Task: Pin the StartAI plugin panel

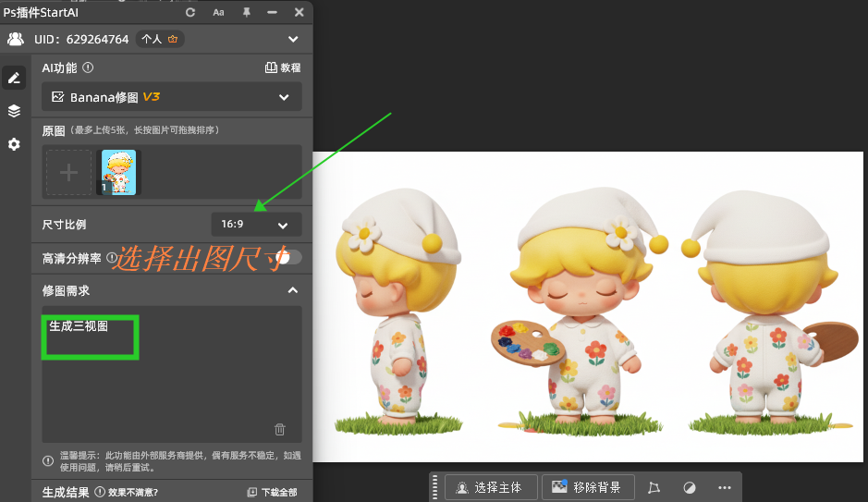Action: tap(246, 12)
